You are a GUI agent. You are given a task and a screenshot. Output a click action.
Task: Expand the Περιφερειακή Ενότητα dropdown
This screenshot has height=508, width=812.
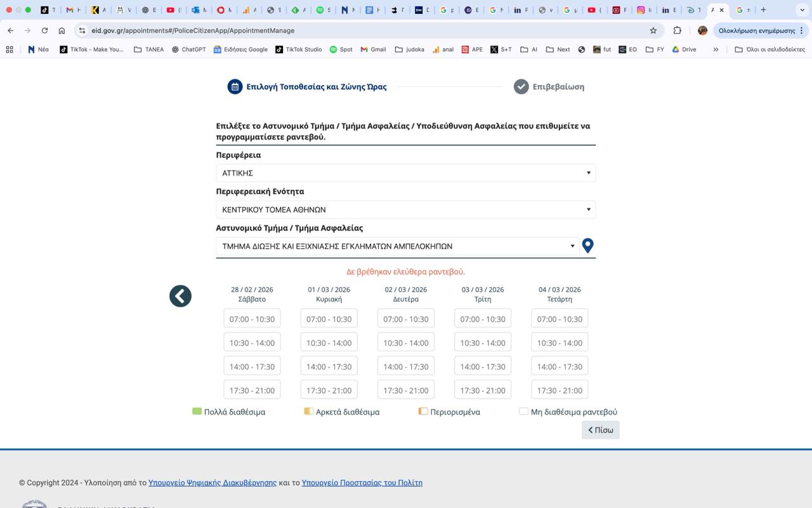point(405,210)
